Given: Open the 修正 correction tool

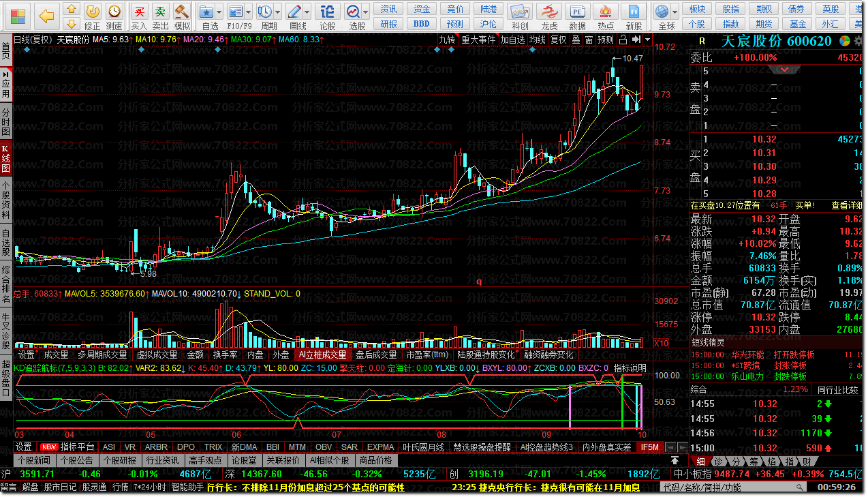Looking at the screenshot, I should click(x=93, y=16).
